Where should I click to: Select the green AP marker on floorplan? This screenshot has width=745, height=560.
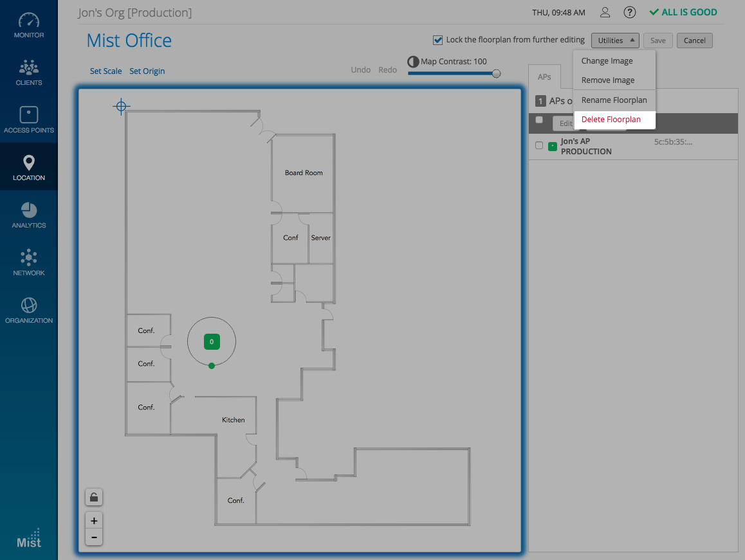[212, 341]
